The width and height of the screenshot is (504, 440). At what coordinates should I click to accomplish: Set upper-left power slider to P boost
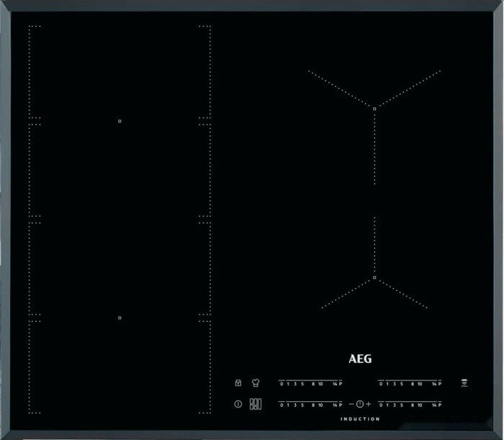click(x=341, y=384)
